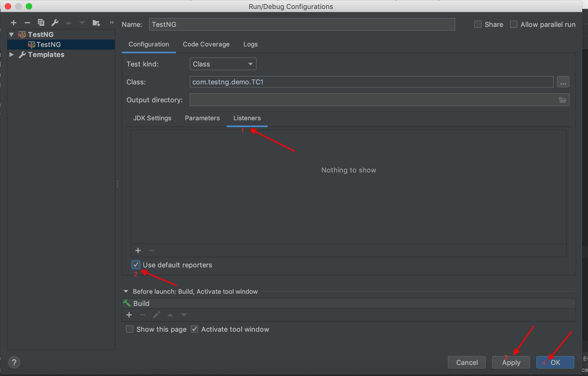Click the Apply button
Image resolution: width=588 pixels, height=376 pixels.
511,363
